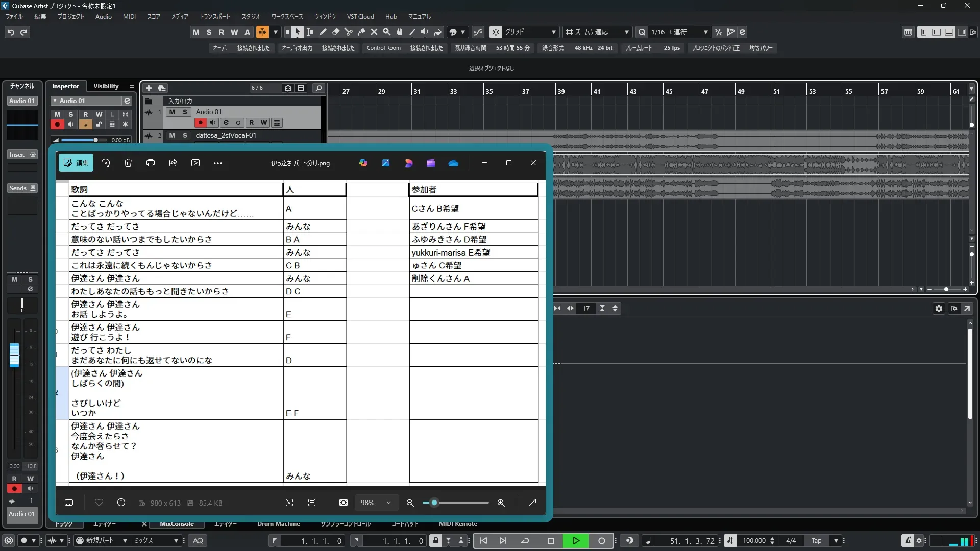Rotate the image in photo viewer

106,163
